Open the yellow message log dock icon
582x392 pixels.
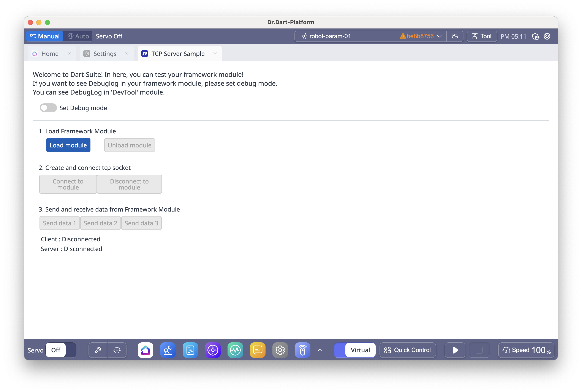(x=258, y=350)
